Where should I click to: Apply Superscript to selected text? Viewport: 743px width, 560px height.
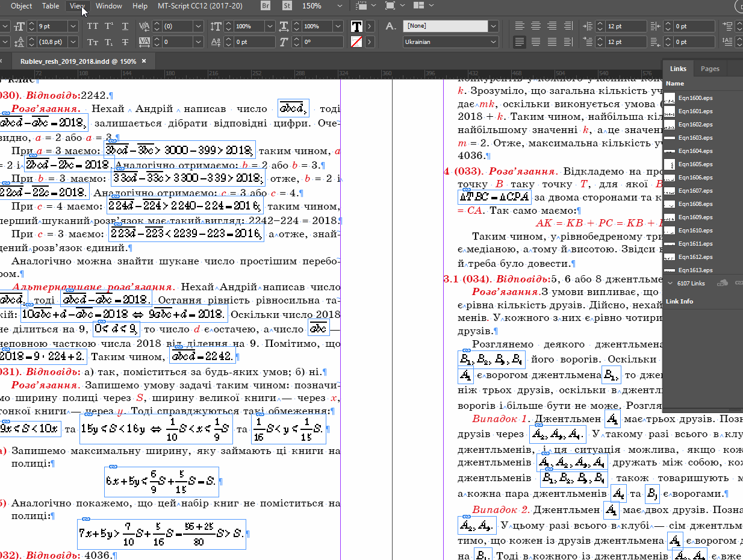[109, 26]
